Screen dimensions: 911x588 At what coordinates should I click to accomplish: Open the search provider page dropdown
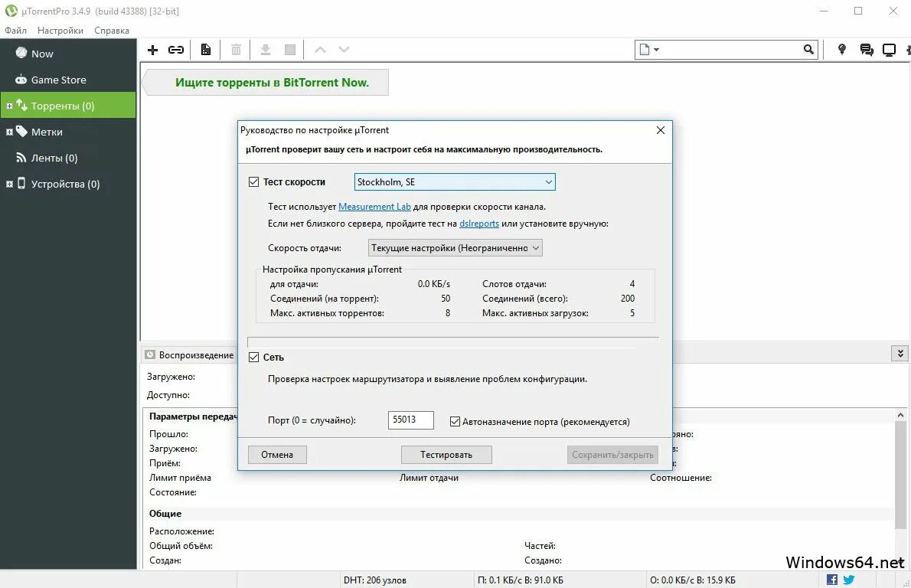tap(649, 50)
